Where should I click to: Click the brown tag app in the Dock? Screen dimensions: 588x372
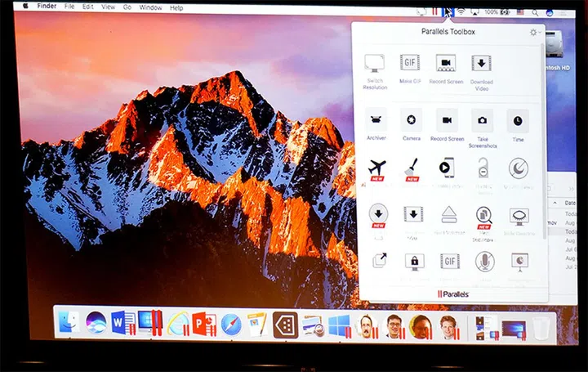pos(285,325)
